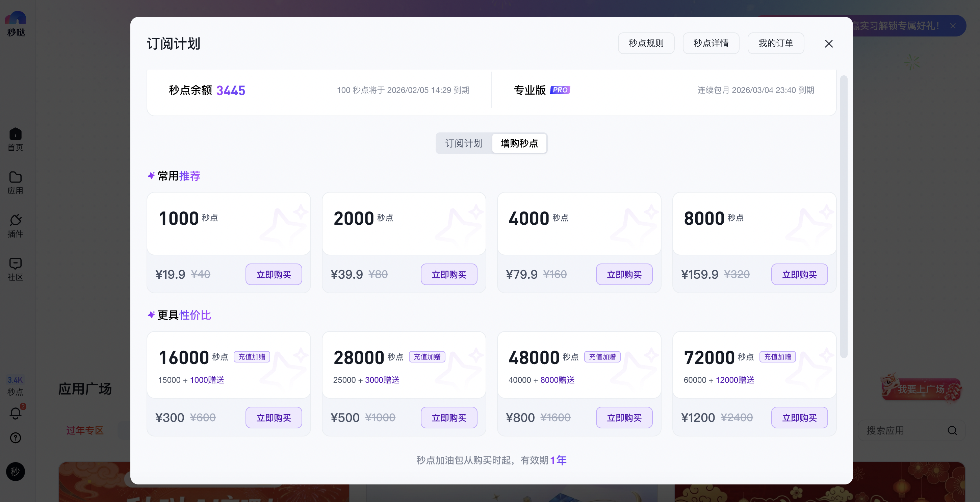Buy the 1000 秒点 package for ¥19.9

274,274
